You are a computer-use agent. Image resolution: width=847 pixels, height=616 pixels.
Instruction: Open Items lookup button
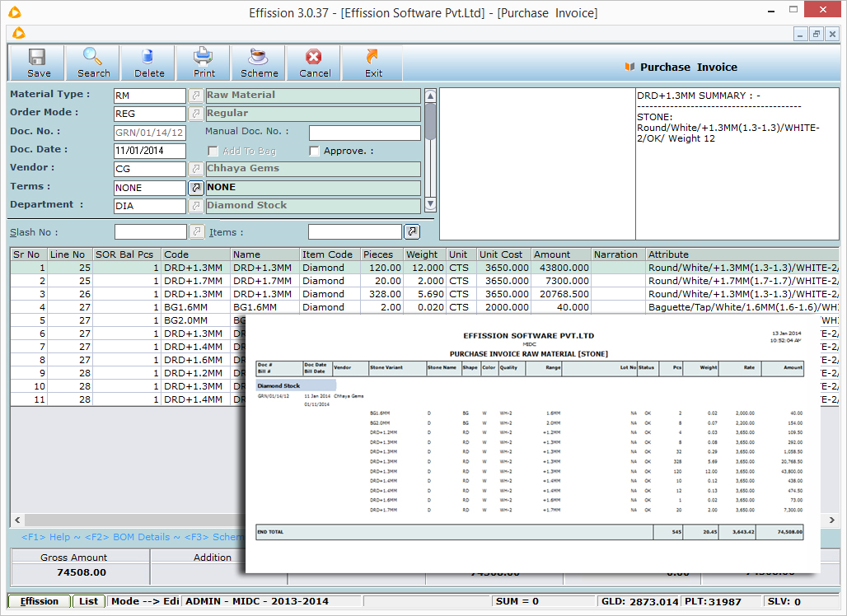[x=412, y=232]
